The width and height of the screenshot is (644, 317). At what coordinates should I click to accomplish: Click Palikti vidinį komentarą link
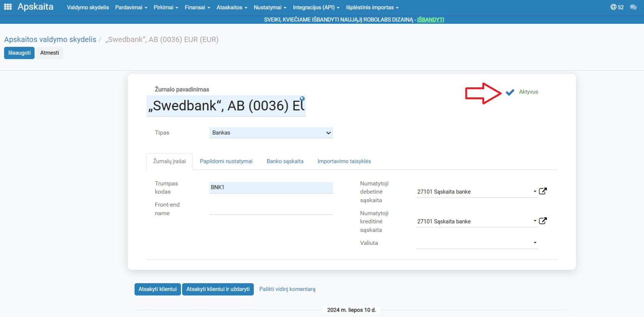coord(287,289)
